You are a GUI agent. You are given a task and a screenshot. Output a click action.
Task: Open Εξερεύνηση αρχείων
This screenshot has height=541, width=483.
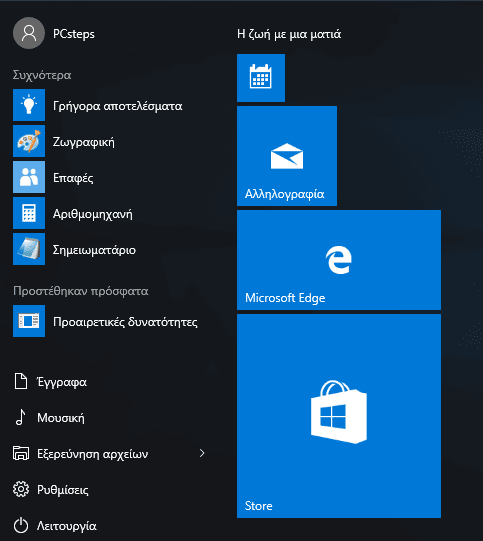click(92, 454)
